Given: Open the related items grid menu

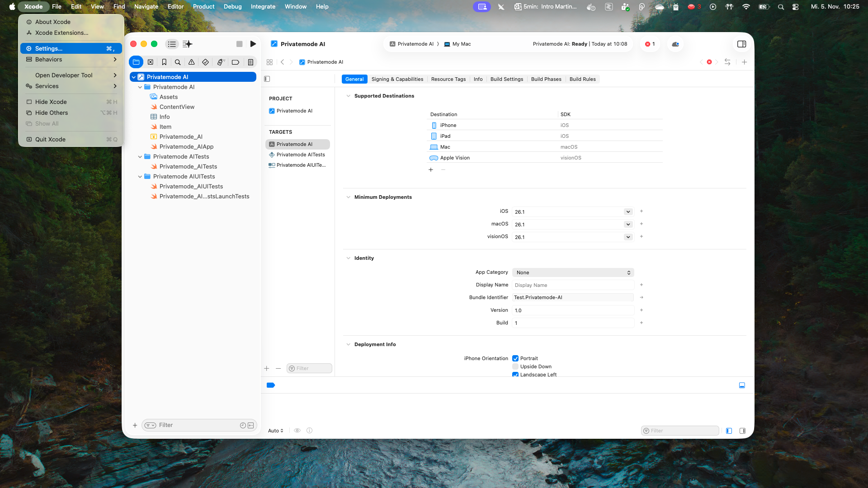Looking at the screenshot, I should click(269, 62).
